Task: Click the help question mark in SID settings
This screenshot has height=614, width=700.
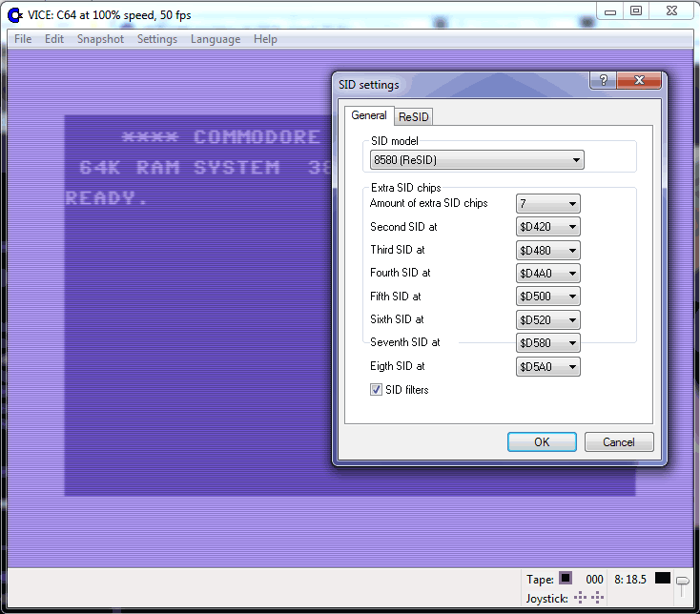Action: 603,80
